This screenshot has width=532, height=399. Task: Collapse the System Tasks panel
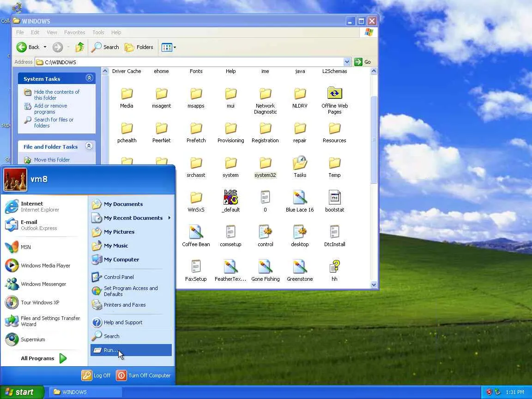click(89, 78)
